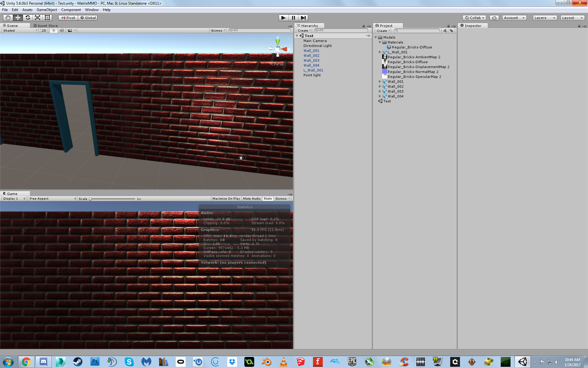Toggle Stats overlay in Game view

(268, 199)
